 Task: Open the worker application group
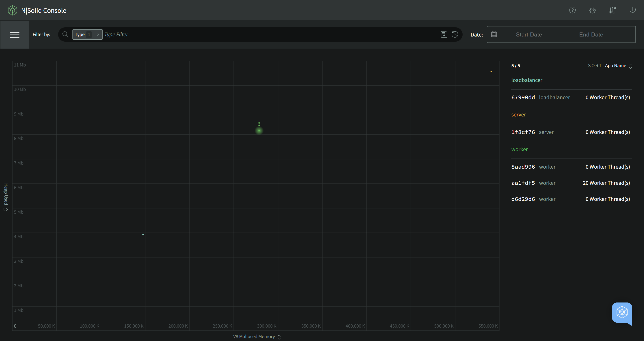click(x=519, y=149)
